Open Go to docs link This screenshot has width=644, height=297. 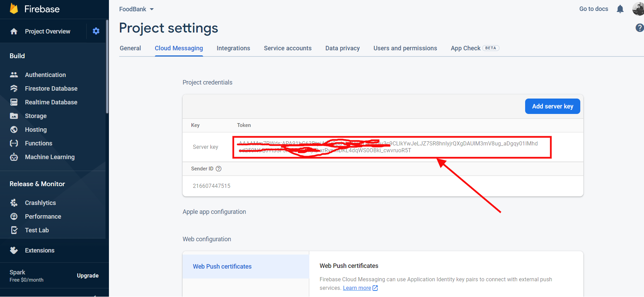click(x=594, y=9)
